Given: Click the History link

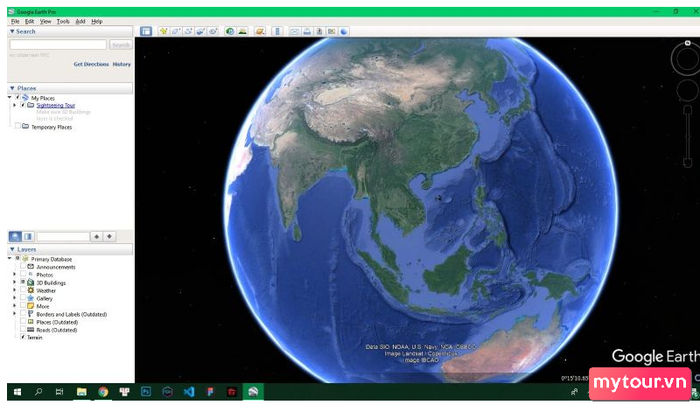Looking at the screenshot, I should click(x=121, y=64).
